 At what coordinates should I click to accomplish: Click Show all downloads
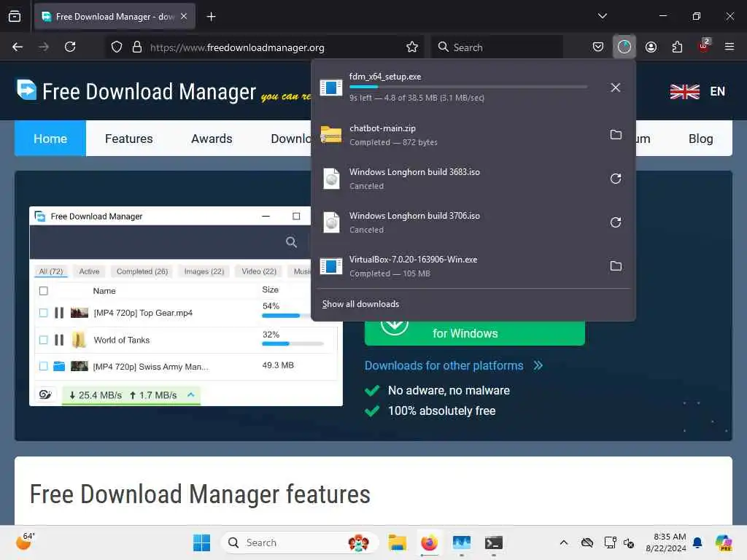360,304
